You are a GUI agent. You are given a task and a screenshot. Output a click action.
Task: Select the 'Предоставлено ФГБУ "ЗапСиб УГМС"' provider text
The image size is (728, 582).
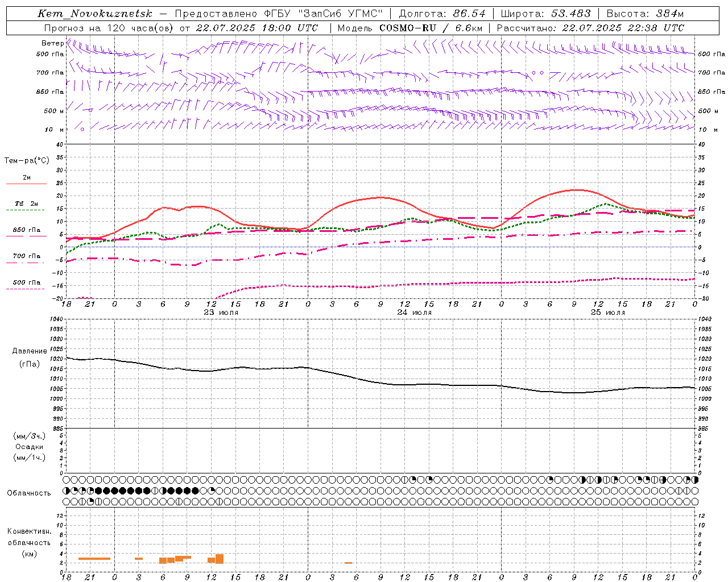[x=279, y=14]
